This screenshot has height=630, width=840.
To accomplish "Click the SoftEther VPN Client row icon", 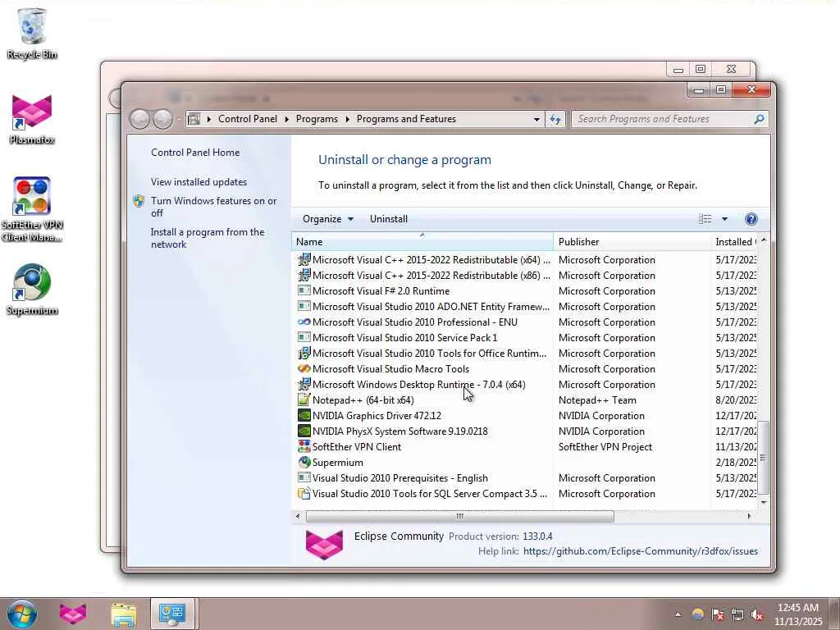I will click(304, 446).
